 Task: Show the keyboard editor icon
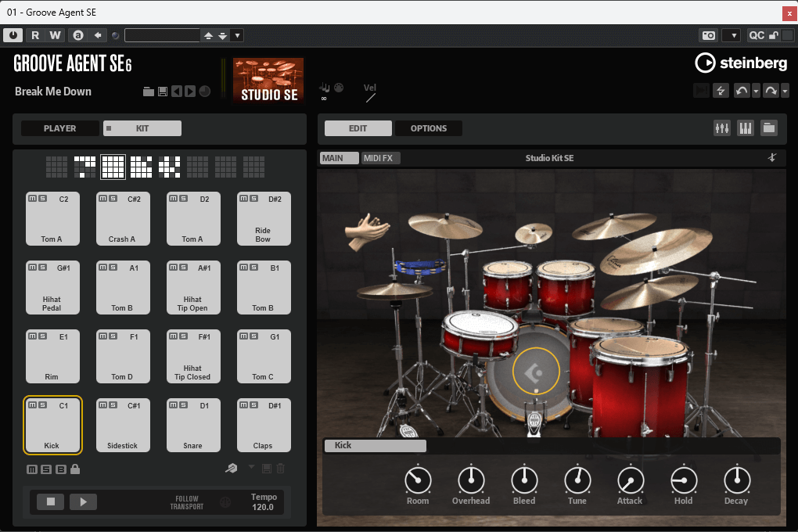click(x=746, y=128)
